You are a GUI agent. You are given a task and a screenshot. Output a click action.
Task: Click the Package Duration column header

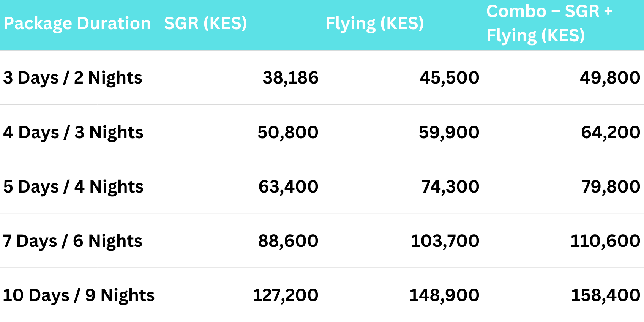click(x=77, y=24)
